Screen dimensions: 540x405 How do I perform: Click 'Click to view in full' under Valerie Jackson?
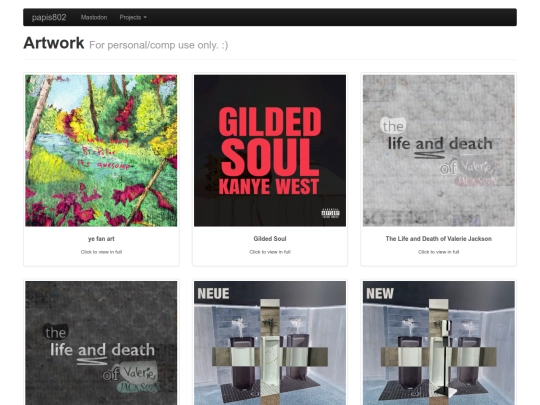pyautogui.click(x=439, y=252)
